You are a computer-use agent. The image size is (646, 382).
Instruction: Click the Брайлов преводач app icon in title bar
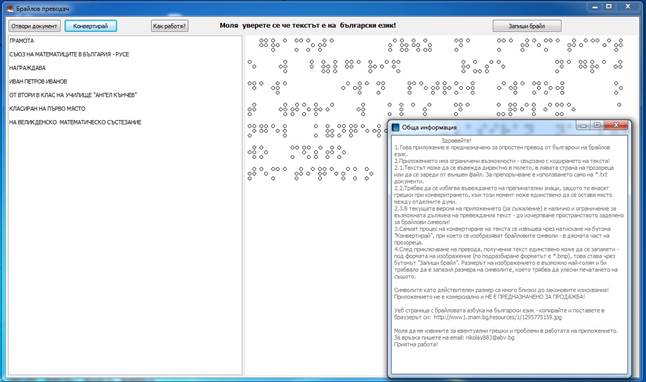click(10, 8)
